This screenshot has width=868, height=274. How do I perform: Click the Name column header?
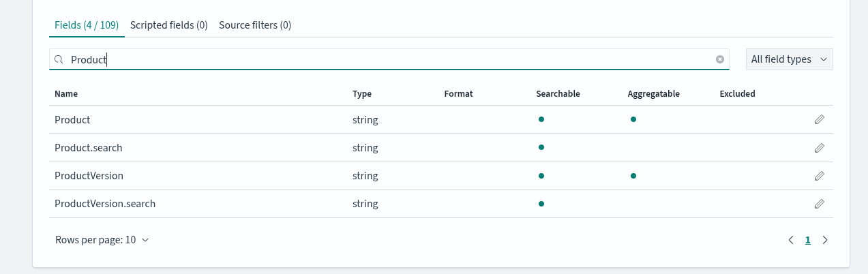66,94
